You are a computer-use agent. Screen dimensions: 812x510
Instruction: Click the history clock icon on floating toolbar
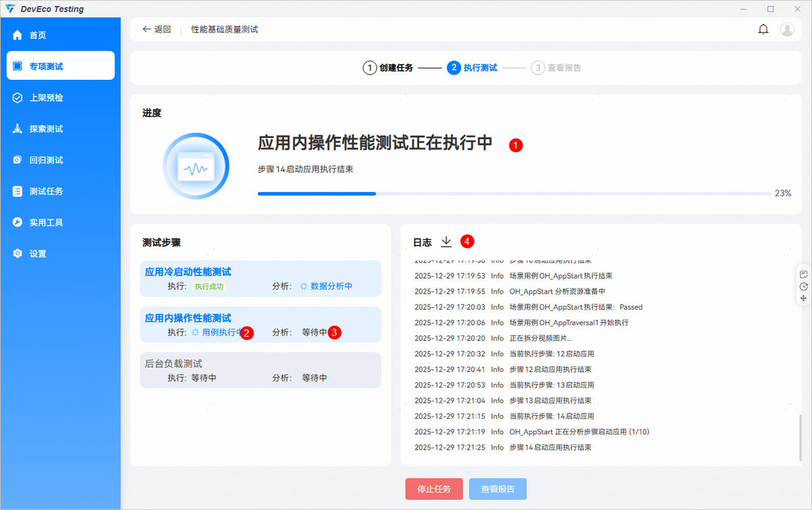tap(803, 286)
